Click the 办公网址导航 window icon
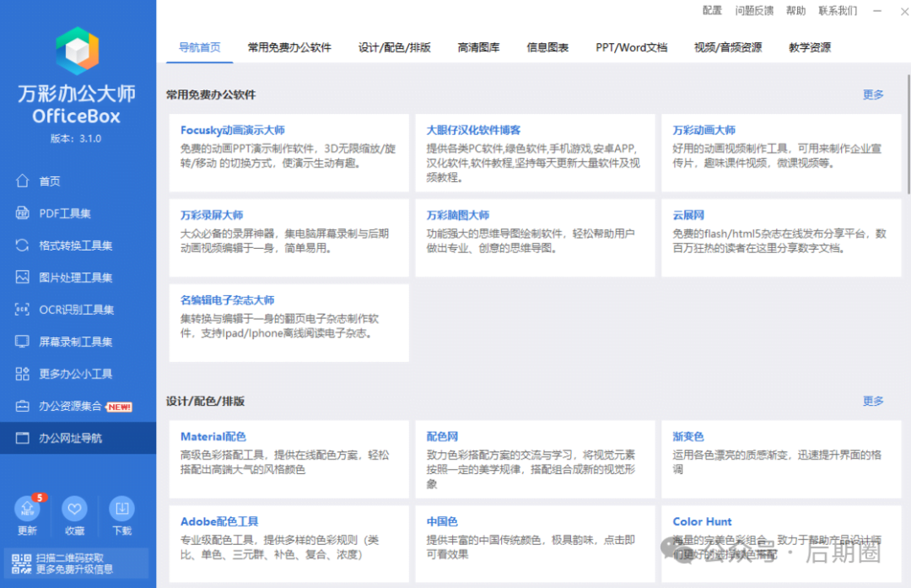The height and width of the screenshot is (588, 911). 22,438
